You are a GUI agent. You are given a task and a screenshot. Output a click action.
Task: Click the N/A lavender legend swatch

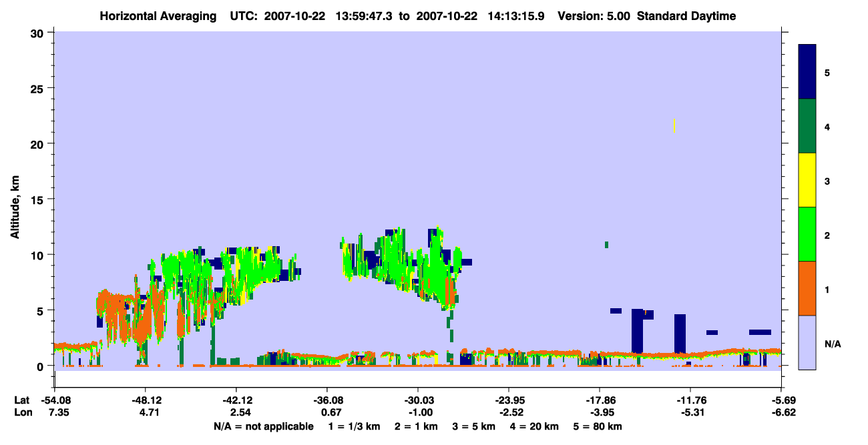807,342
